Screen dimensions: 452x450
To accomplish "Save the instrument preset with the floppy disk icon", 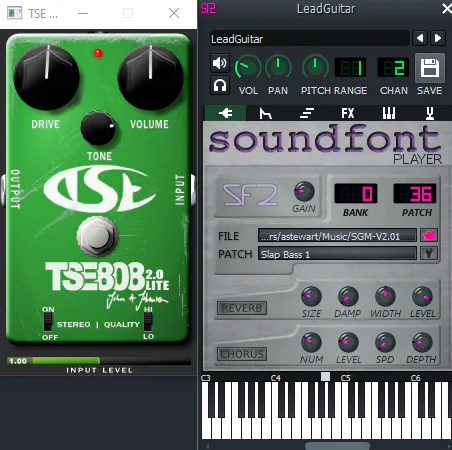I will [430, 68].
